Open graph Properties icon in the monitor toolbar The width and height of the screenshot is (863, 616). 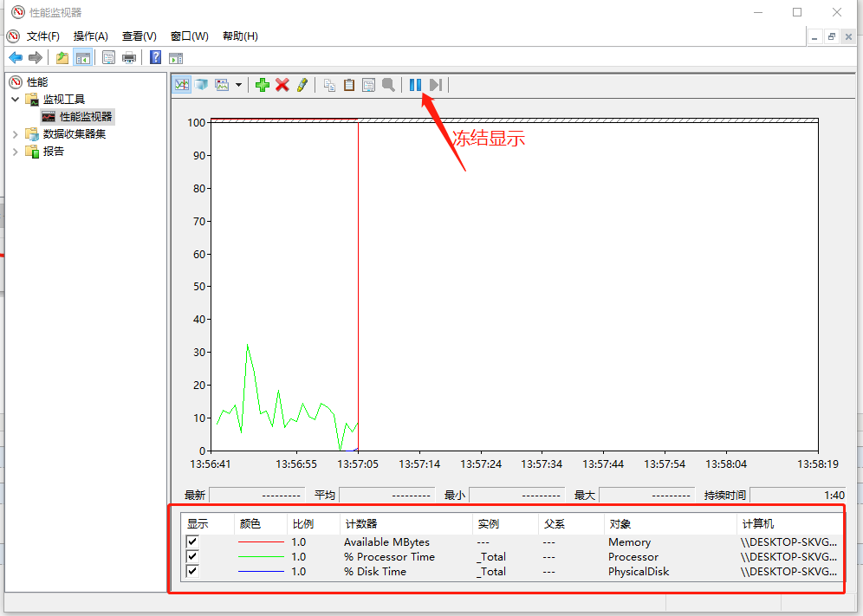pyautogui.click(x=369, y=85)
